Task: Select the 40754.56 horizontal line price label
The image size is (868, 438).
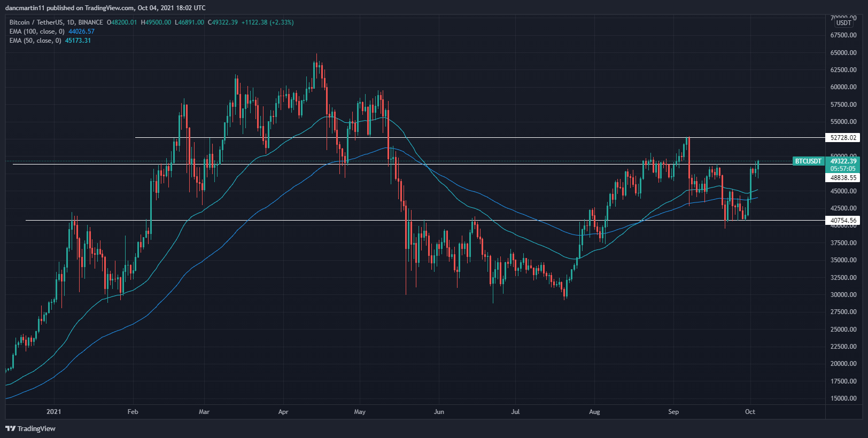Action: tap(843, 221)
